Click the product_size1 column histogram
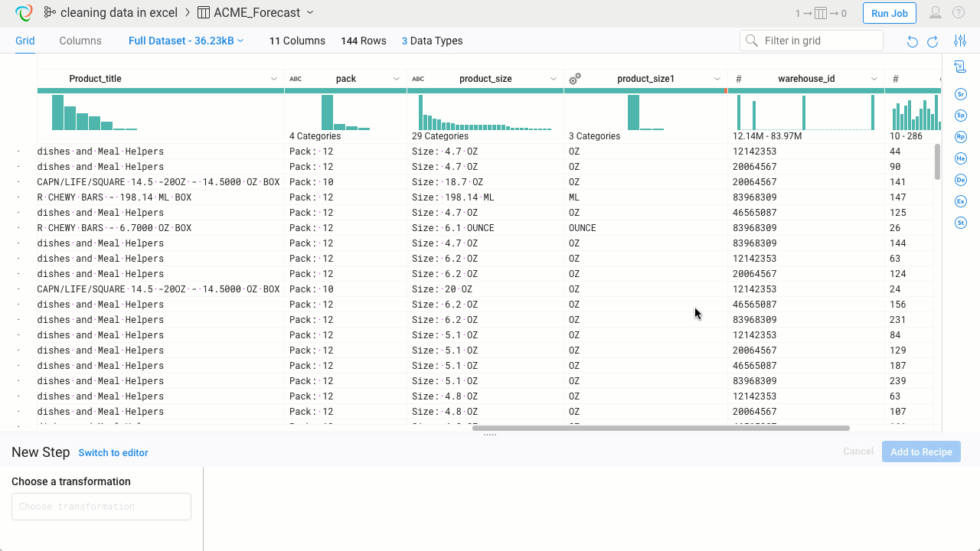Screen dimensions: 980x551 [645, 112]
